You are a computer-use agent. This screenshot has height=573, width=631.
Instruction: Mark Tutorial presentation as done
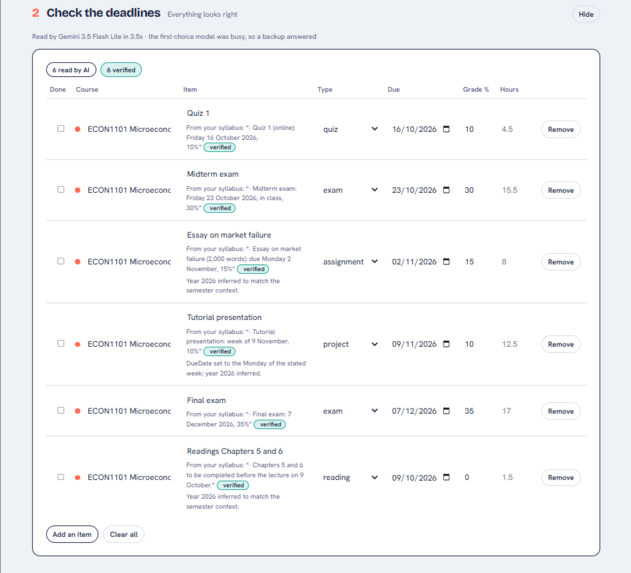[x=61, y=343]
